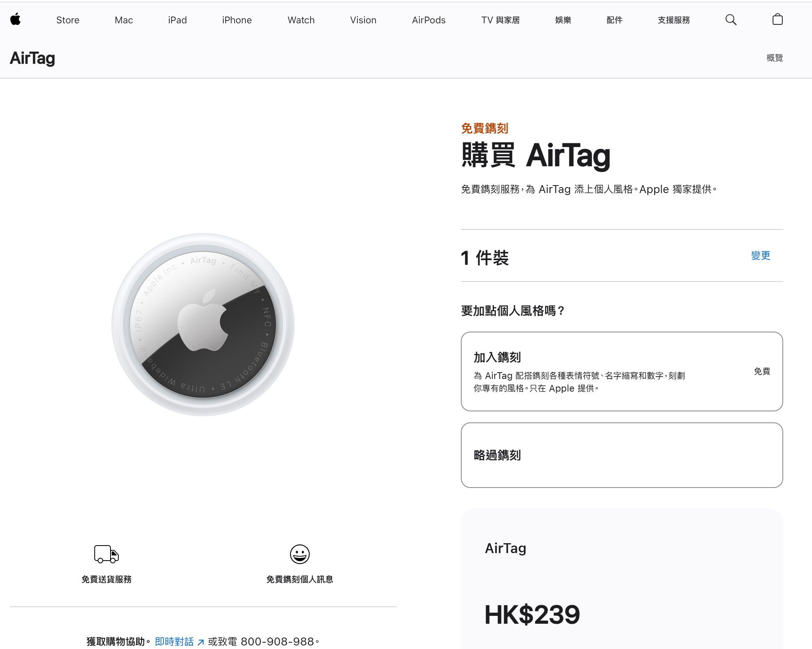Click the phone number 800-908-988
The image size is (812, 649).
277,641
